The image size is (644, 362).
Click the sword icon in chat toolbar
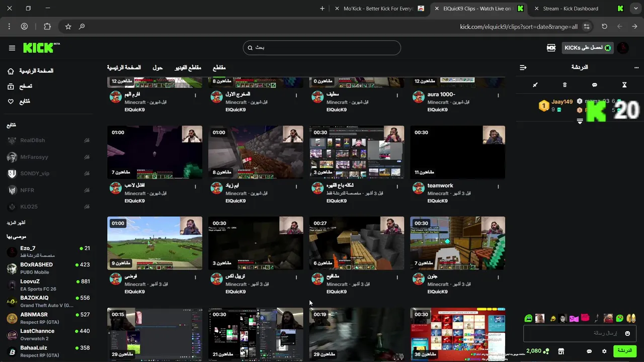click(535, 85)
